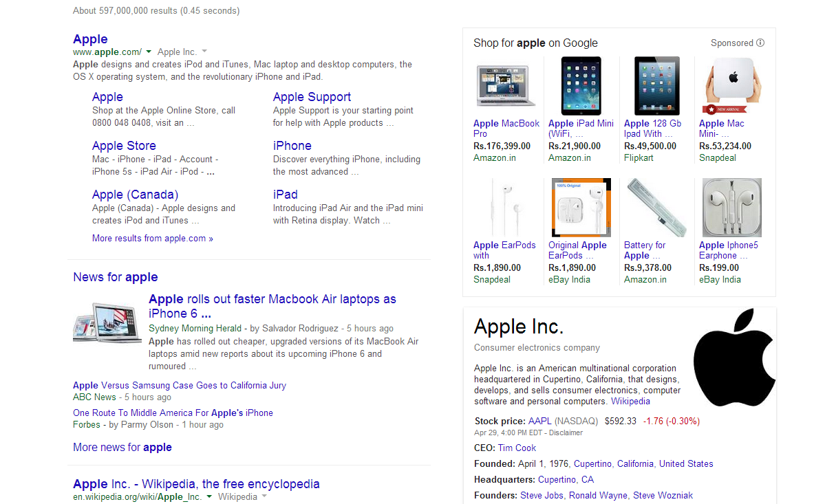This screenshot has width=836, height=504.
Task: Click More news for apple
Action: click(122, 448)
